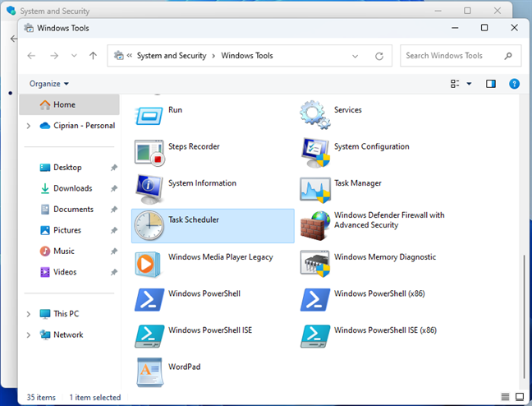Click the pin icon beside Pictures

click(x=114, y=230)
